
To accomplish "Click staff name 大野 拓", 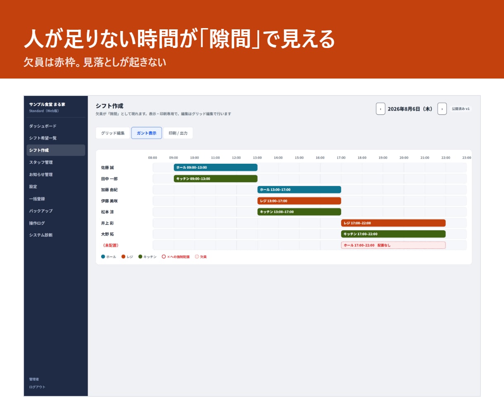I will 107,234.
